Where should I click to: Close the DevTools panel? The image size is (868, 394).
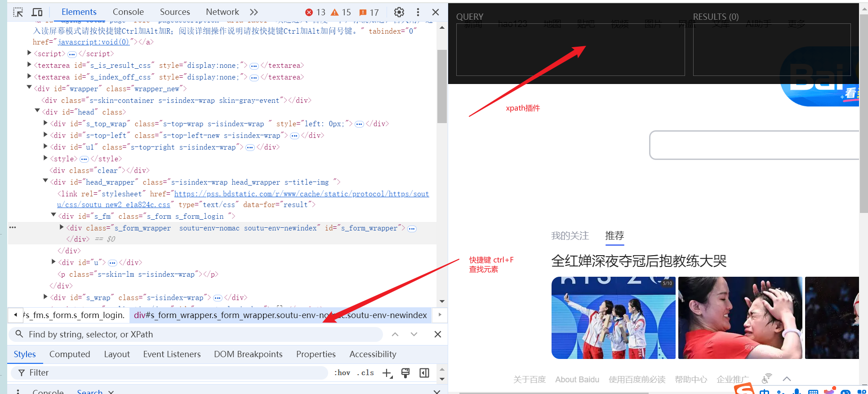coord(436,12)
